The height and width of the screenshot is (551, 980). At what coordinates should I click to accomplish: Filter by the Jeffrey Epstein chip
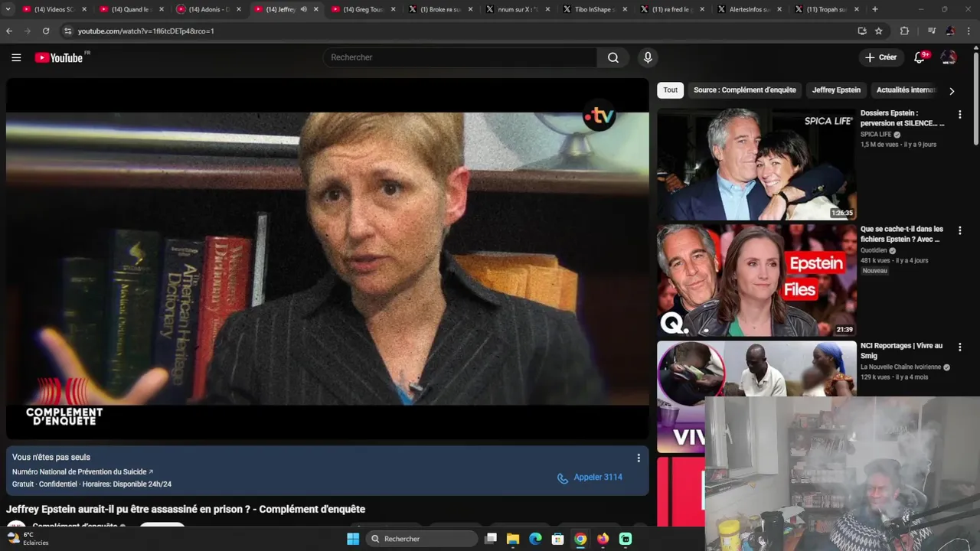836,90
